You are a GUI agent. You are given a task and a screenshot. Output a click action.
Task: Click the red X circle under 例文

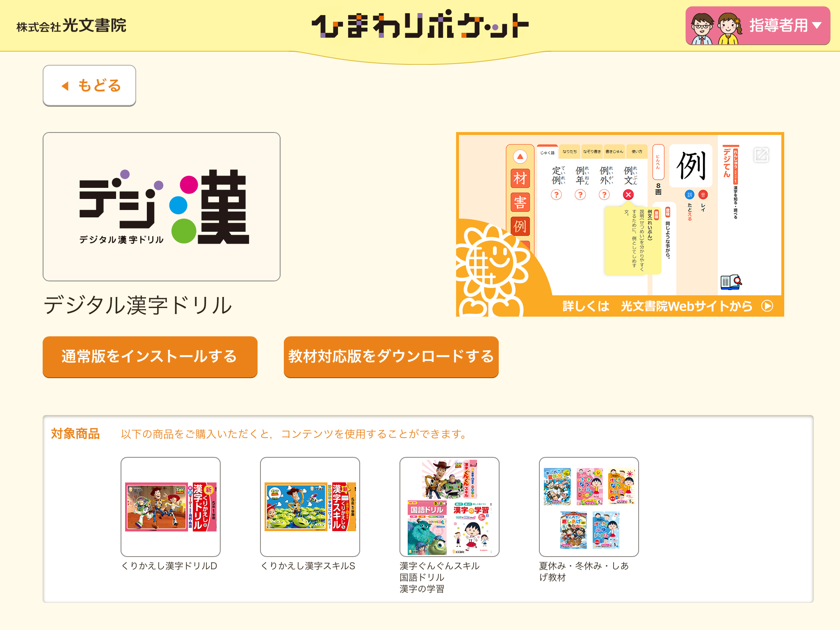pyautogui.click(x=628, y=195)
